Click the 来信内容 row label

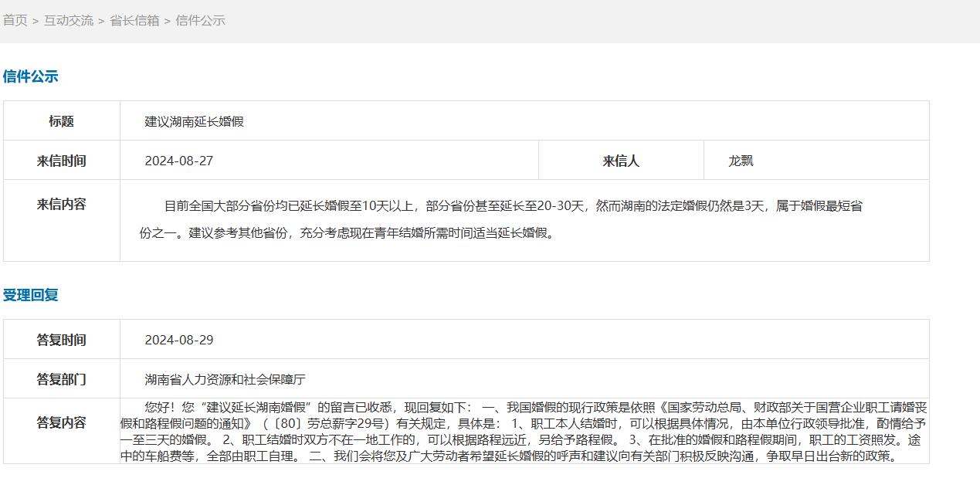(62, 205)
